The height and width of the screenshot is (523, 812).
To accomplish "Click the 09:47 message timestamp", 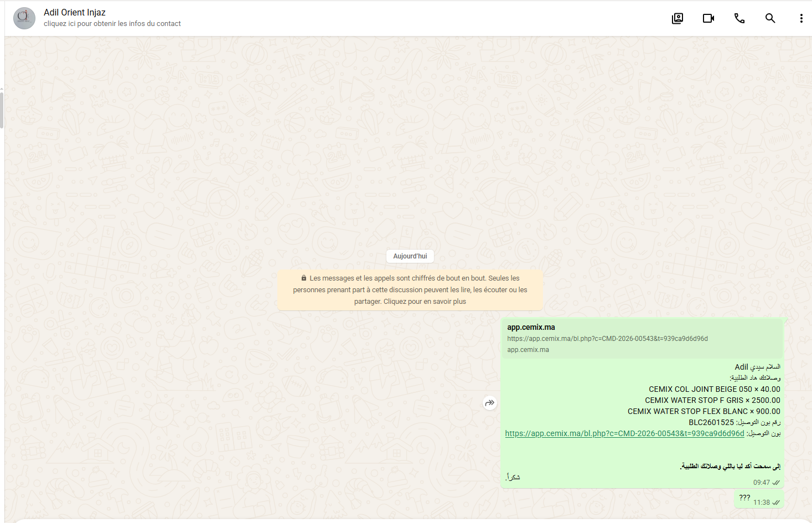I will pos(762,483).
